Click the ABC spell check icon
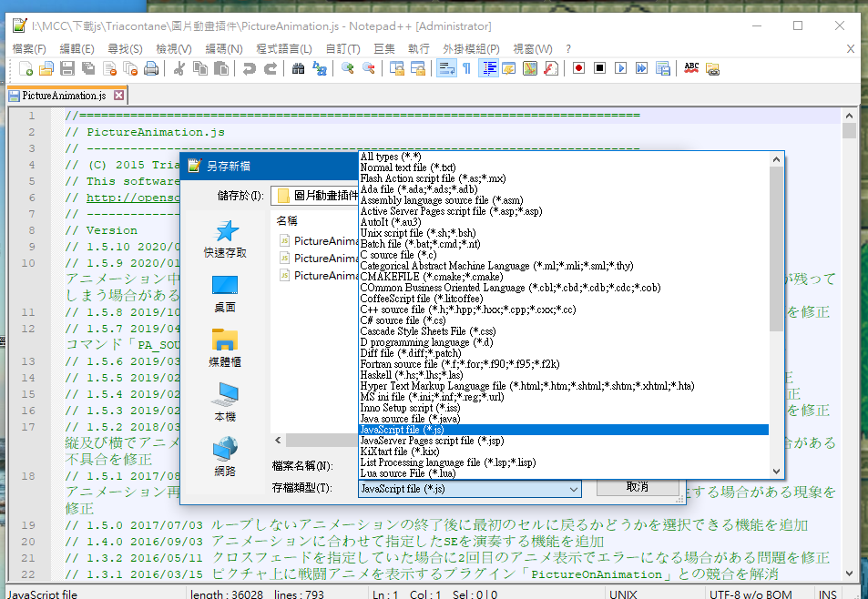Viewport: 868px width, 599px height. 691,68
